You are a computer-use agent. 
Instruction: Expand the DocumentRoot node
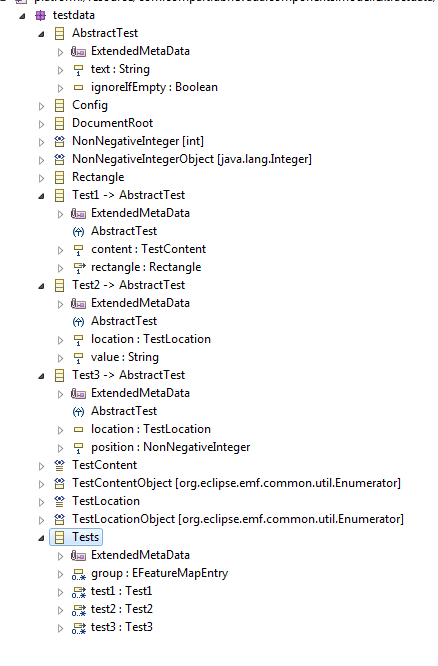41,124
